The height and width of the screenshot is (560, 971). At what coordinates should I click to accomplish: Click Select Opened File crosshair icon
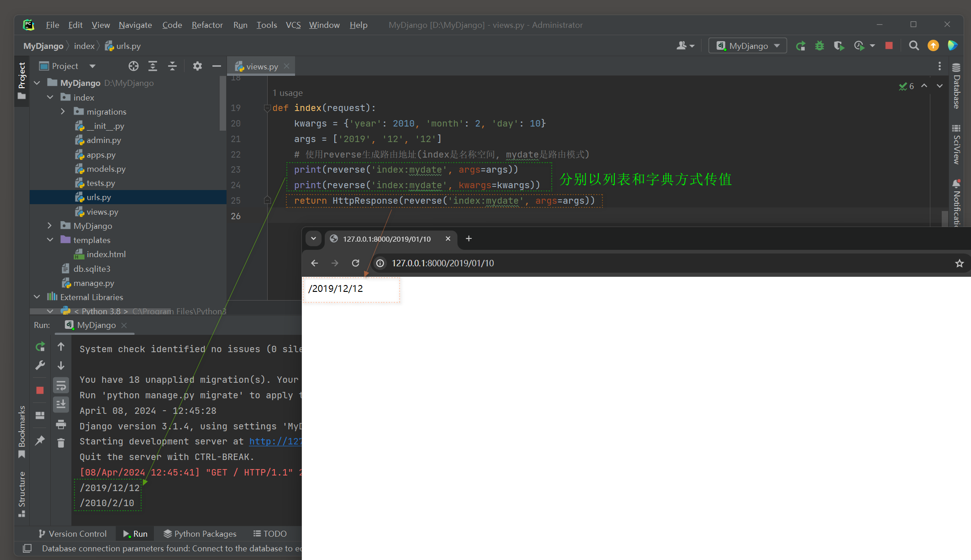coord(133,66)
